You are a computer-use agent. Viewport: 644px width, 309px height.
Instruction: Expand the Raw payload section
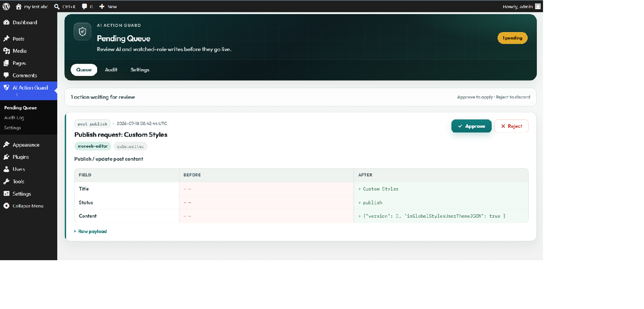(x=91, y=231)
